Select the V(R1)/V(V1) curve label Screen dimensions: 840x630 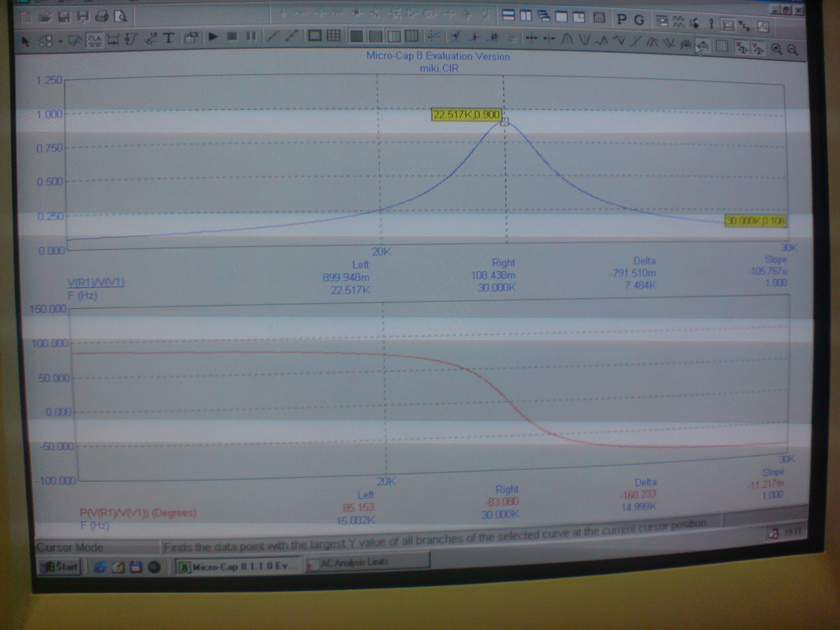coord(96,282)
